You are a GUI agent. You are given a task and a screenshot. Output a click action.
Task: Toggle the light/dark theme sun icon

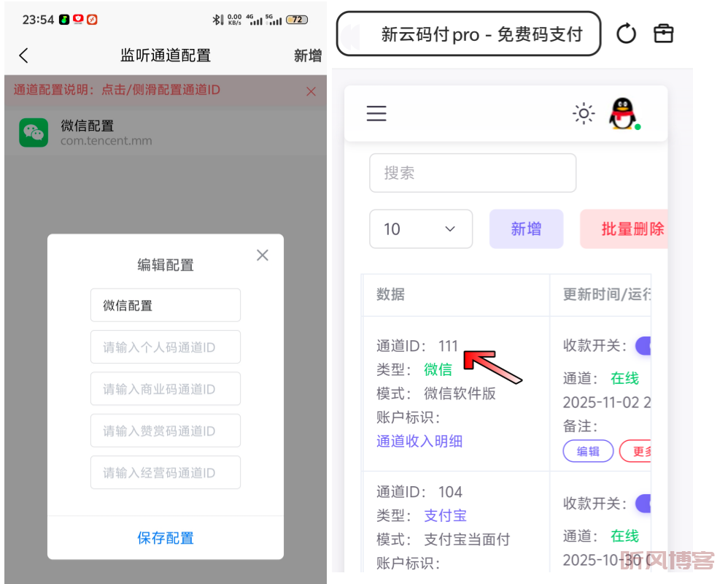584,113
